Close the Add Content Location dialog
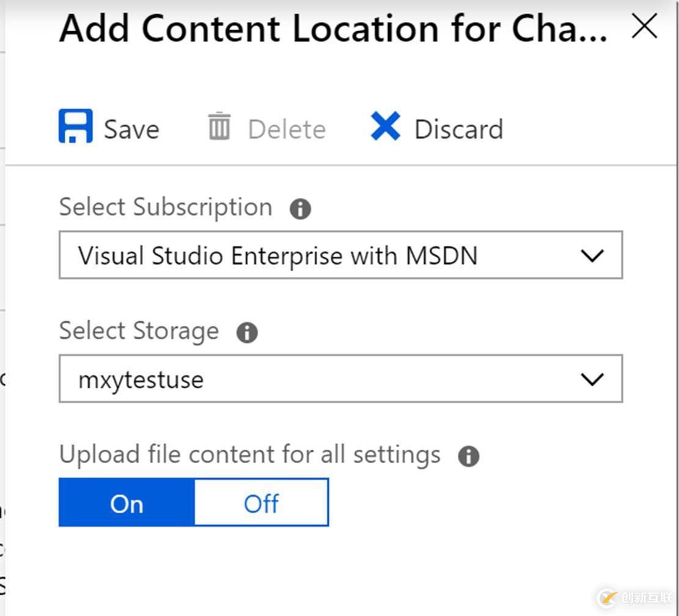The width and height of the screenshot is (679, 616). pyautogui.click(x=644, y=26)
